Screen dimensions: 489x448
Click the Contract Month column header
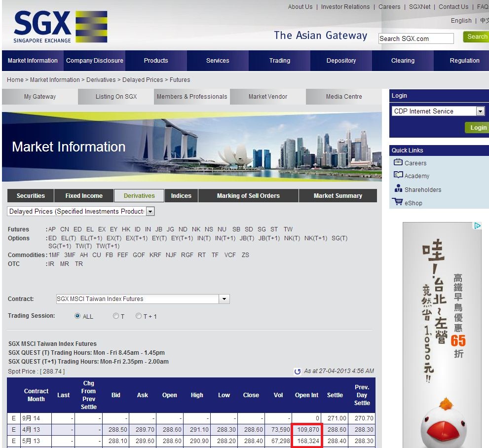(x=36, y=395)
